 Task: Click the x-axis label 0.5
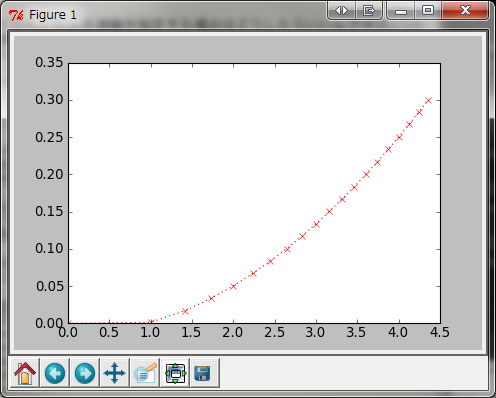109,332
